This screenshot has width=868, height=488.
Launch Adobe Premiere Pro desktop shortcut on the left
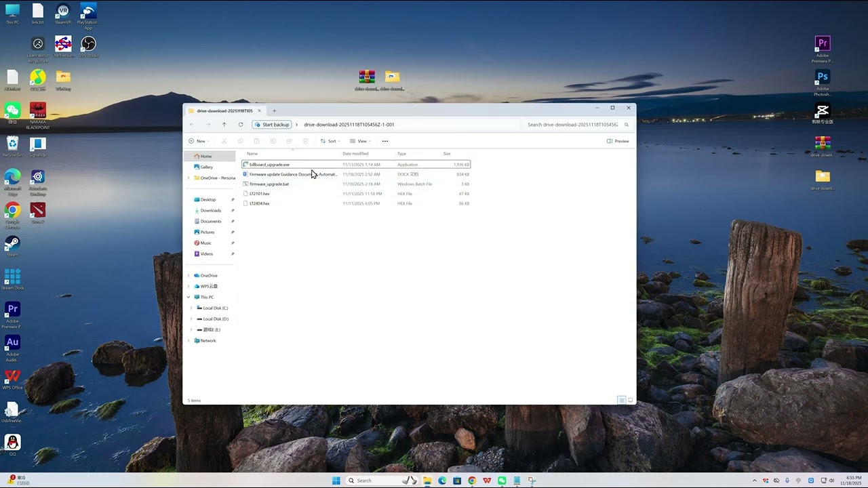click(12, 310)
